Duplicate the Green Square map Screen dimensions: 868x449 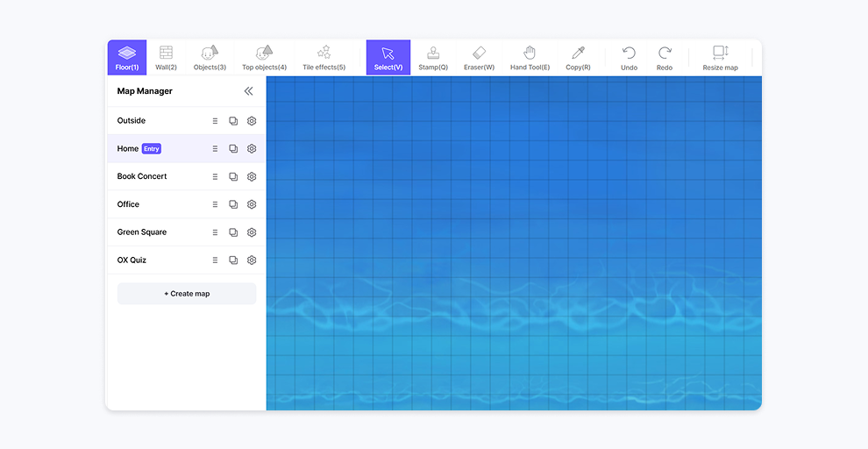point(233,232)
